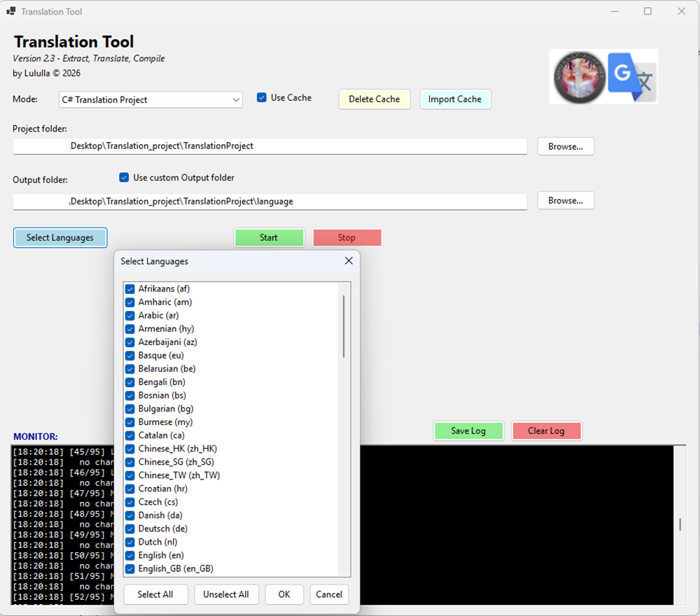The height and width of the screenshot is (616, 700).
Task: Click the MONITOR: label
Action: pyautogui.click(x=35, y=437)
